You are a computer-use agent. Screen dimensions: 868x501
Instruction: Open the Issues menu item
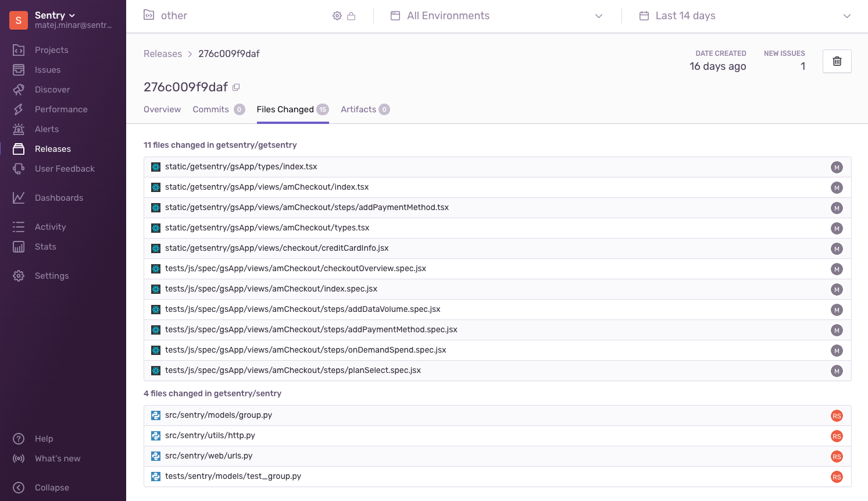48,70
